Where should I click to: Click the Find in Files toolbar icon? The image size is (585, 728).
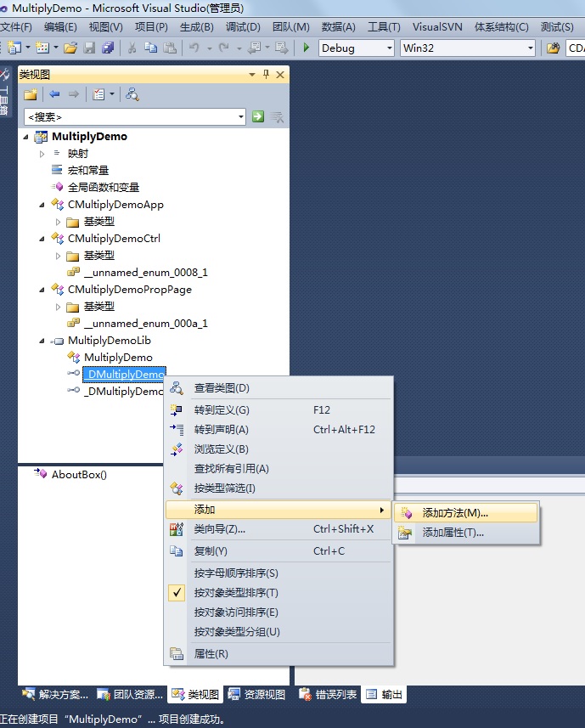click(x=553, y=48)
